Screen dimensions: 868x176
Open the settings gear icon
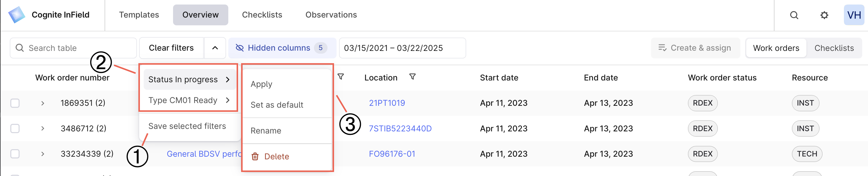click(x=824, y=15)
